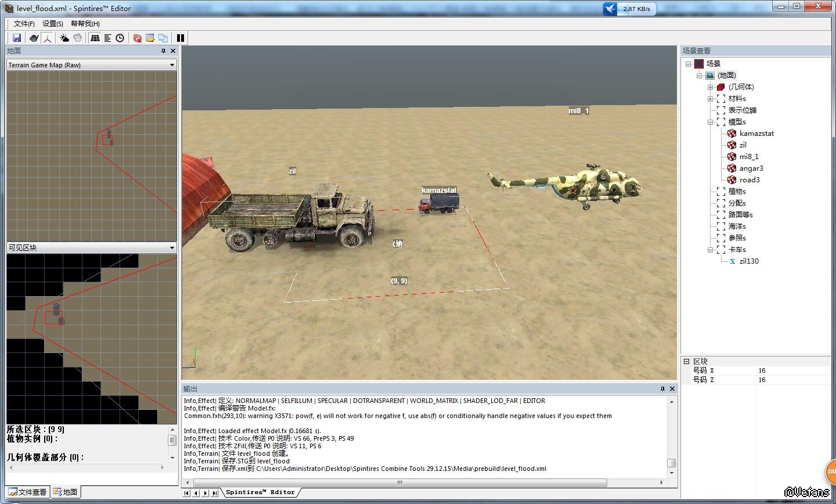Click the output panel vertical scrollbar thumb
Viewport: 836px width, 504px height.
[671, 463]
